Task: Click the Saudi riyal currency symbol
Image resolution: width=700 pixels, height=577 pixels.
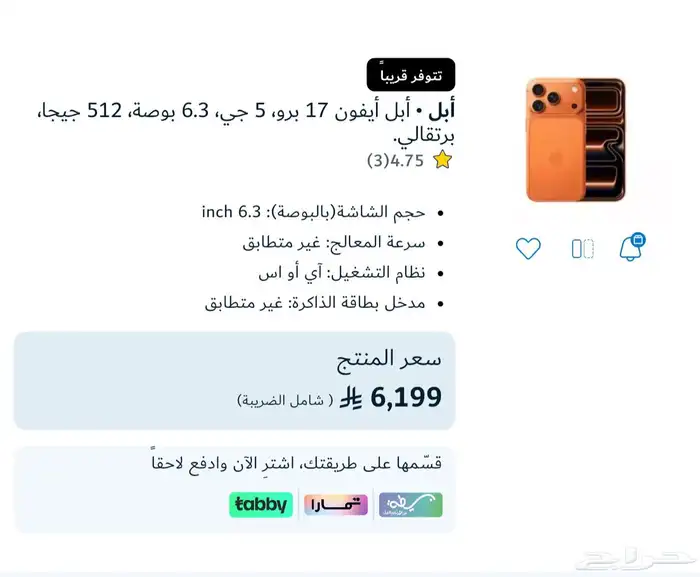Action: click(x=351, y=397)
